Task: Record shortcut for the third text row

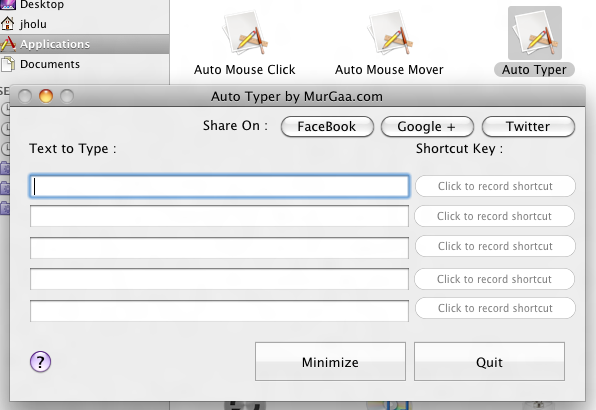Action: (x=495, y=246)
